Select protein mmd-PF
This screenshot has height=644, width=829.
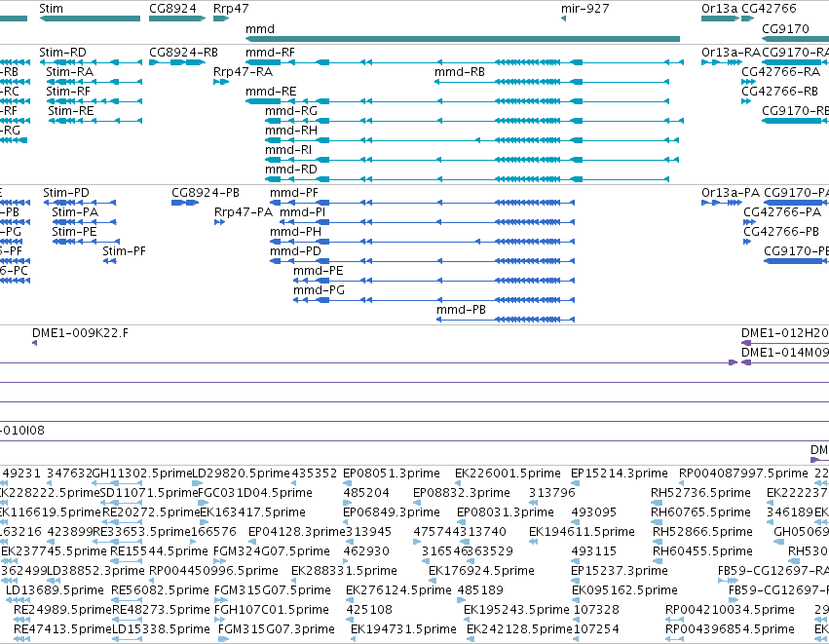point(423,203)
